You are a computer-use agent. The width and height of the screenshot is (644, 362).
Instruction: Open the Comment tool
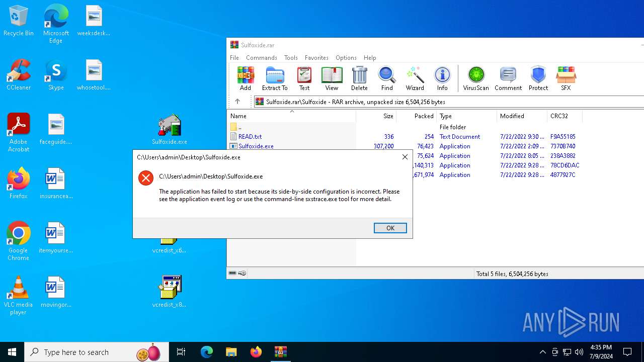[x=508, y=78]
